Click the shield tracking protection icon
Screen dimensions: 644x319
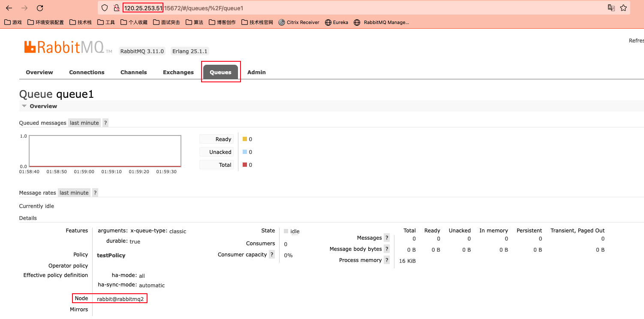(104, 8)
